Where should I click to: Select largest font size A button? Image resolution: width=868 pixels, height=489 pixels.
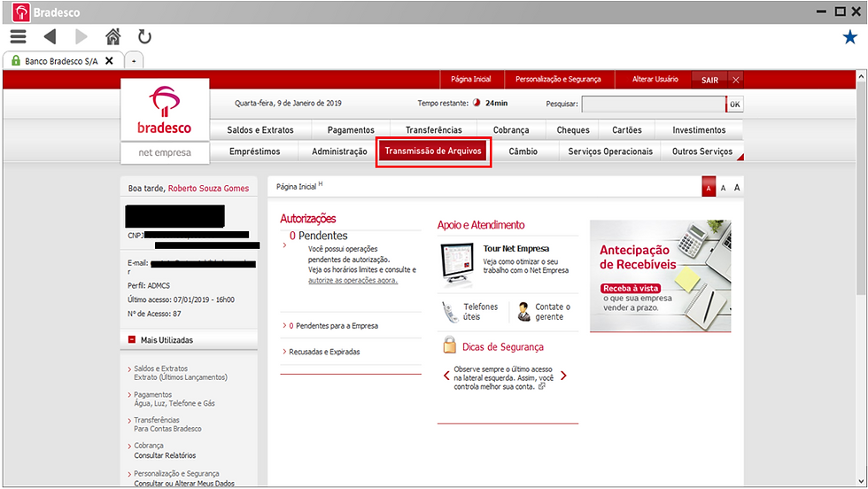737,188
